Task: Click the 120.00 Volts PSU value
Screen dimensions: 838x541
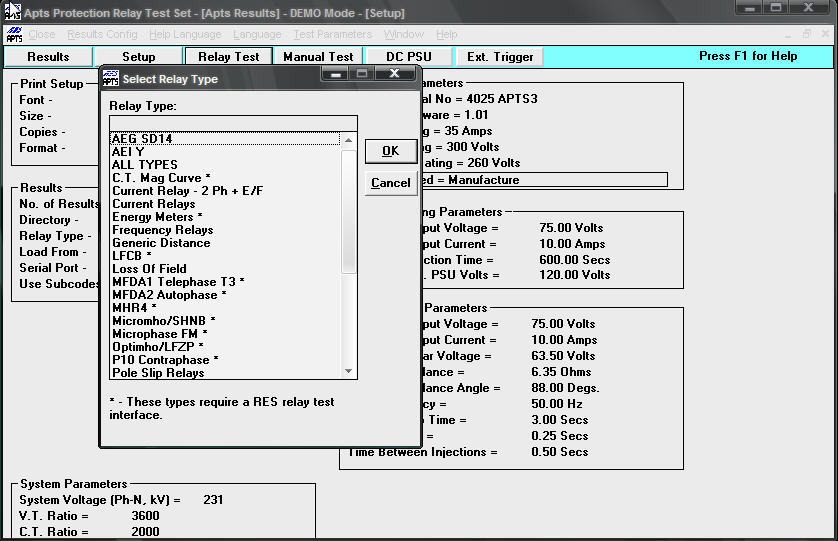Action: [575, 275]
